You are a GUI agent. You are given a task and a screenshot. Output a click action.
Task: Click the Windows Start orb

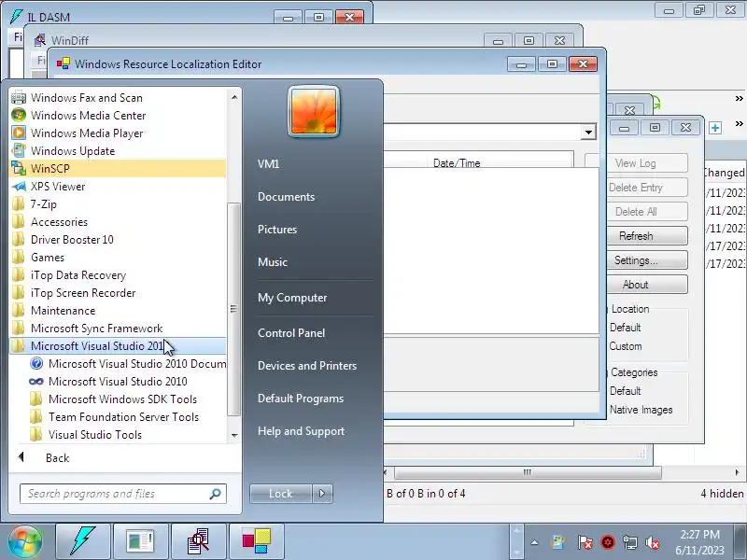[x=25, y=542]
